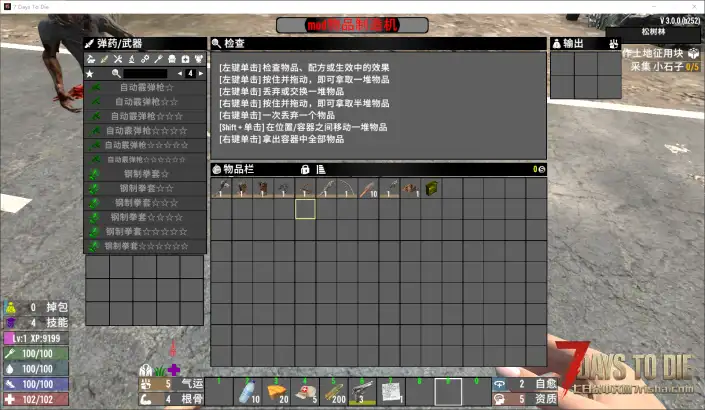Select the three-star 自动霰弹枪 recipe

point(145,116)
